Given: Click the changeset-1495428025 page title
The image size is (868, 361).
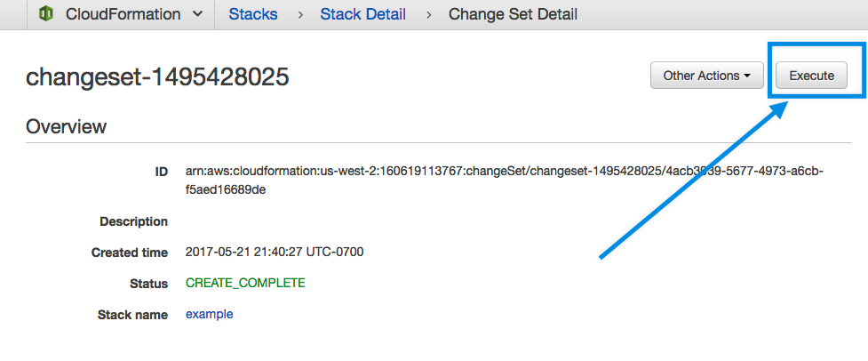Looking at the screenshot, I should [157, 77].
